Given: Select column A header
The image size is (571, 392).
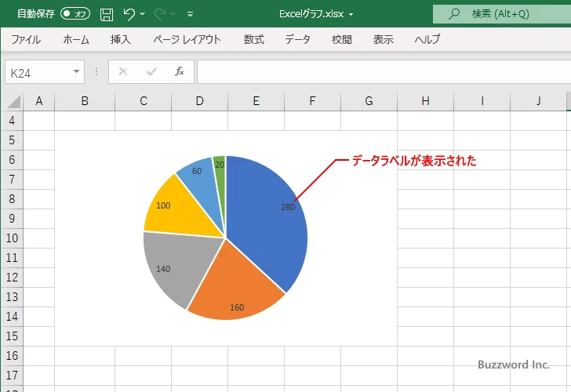Looking at the screenshot, I should pyautogui.click(x=39, y=101).
